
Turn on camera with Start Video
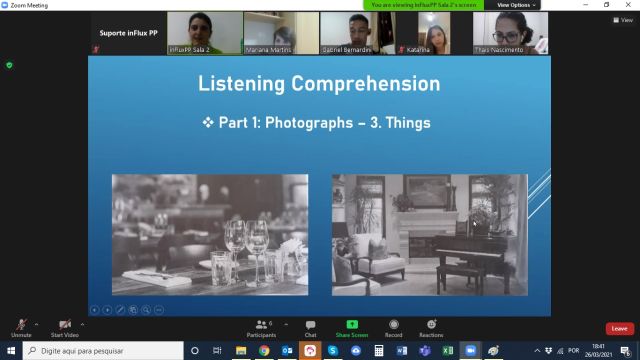pyautogui.click(x=64, y=329)
